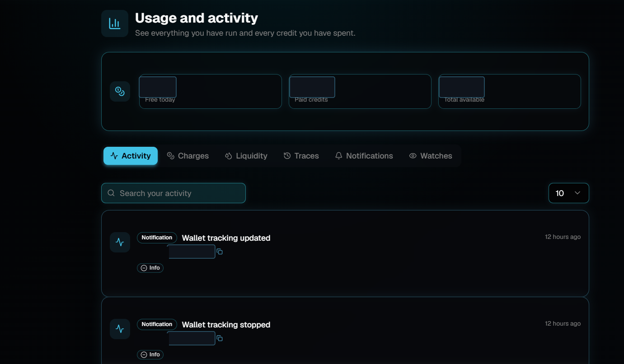Click Info badge under Wallet tracking stopped
The height and width of the screenshot is (364, 624).
(x=150, y=355)
